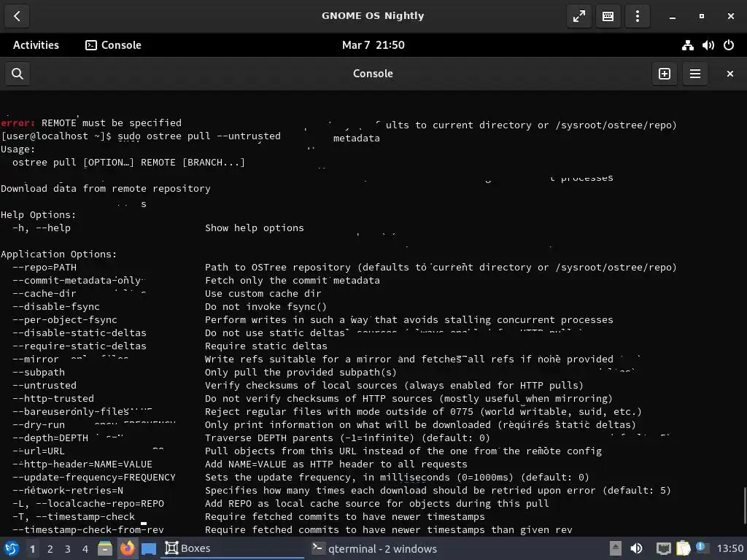Select the qterminal - 2 windows taskbar item
This screenshot has height=560, width=747.
coord(374,548)
